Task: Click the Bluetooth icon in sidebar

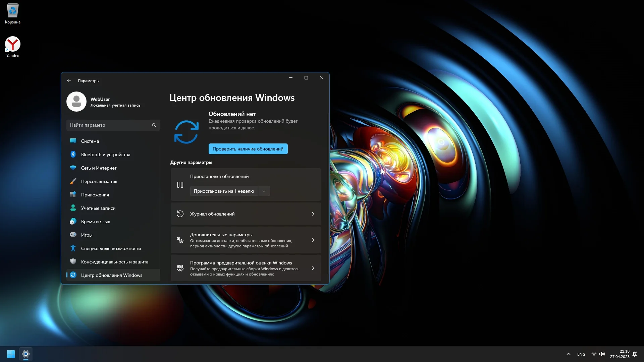Action: point(73,154)
